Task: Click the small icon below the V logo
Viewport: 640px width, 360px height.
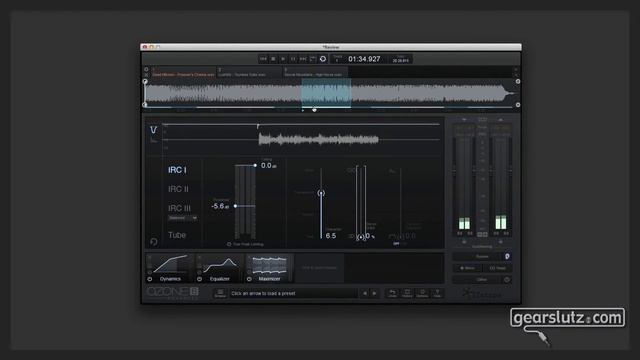Action: tap(153, 141)
